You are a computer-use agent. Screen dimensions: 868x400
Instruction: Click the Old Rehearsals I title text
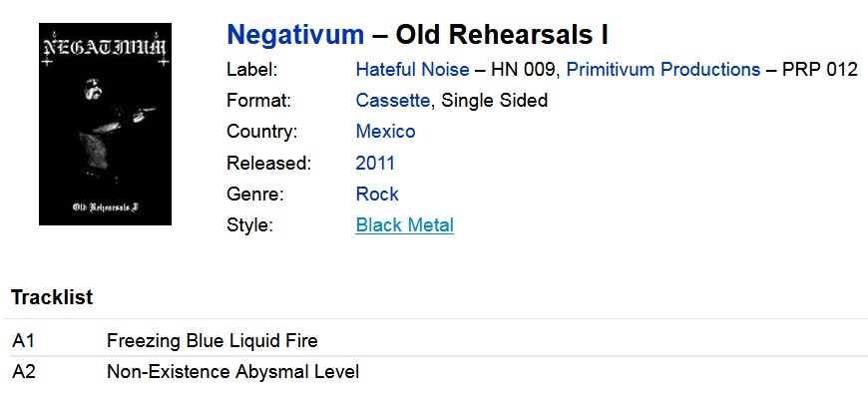pos(502,35)
